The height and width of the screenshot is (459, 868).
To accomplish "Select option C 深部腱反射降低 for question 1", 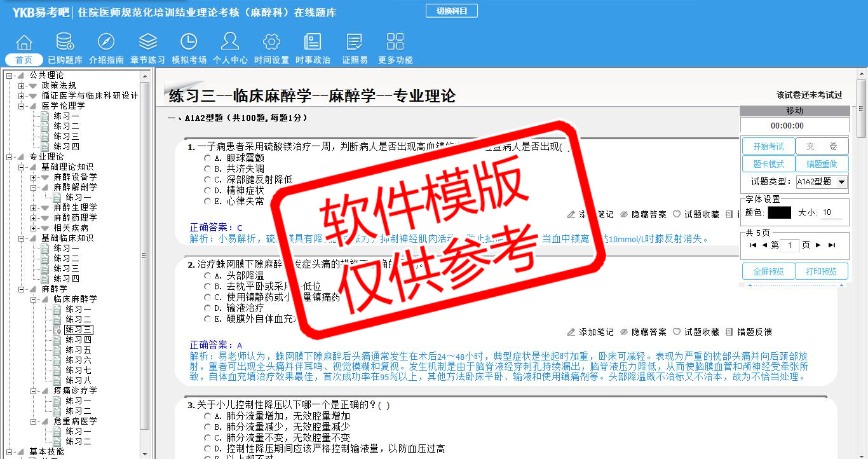I will tap(208, 180).
